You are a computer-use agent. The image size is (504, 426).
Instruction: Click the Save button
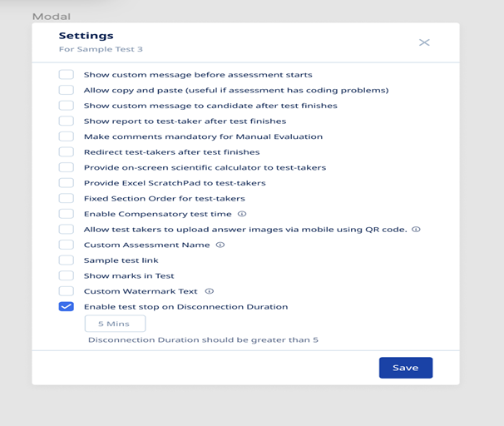tap(405, 368)
